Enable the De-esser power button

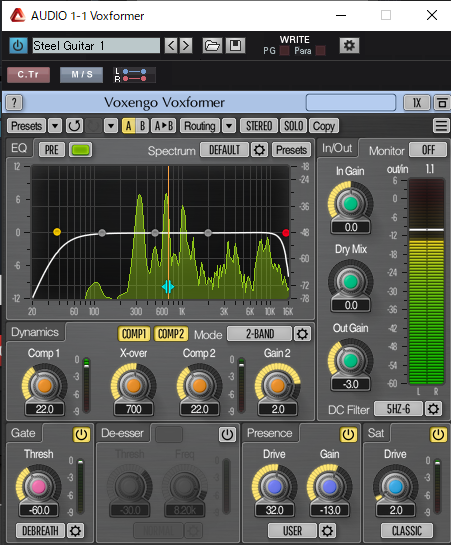pyautogui.click(x=227, y=434)
